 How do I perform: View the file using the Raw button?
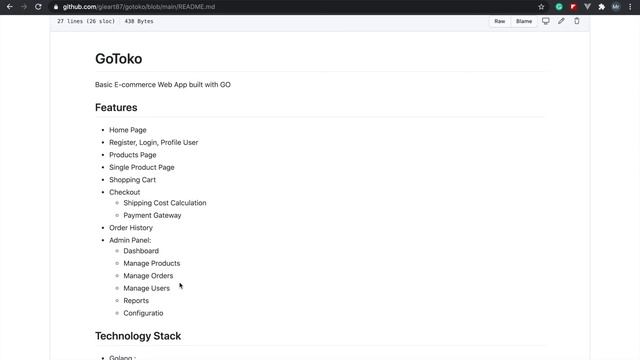(x=500, y=21)
